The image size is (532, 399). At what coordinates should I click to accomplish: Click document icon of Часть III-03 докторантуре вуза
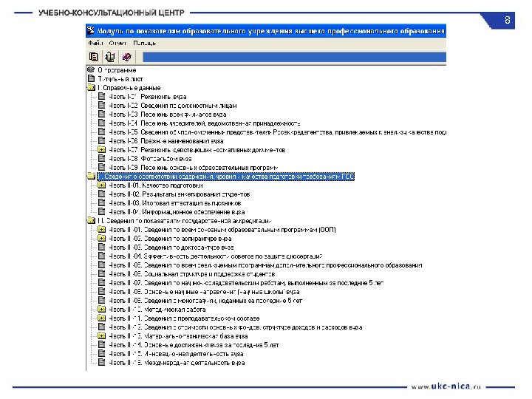tap(101, 247)
